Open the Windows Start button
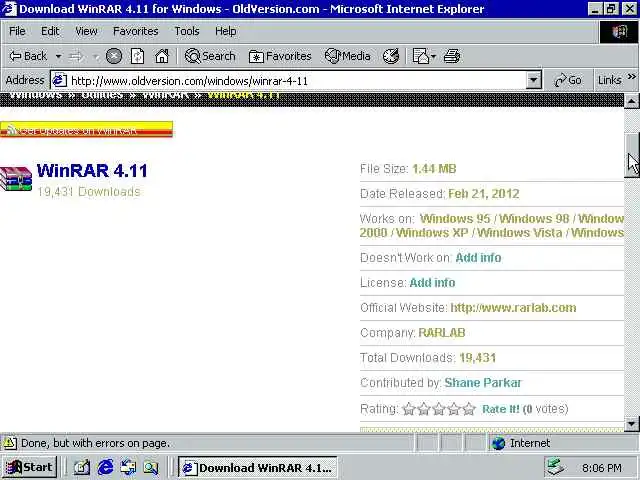 pos(29,467)
